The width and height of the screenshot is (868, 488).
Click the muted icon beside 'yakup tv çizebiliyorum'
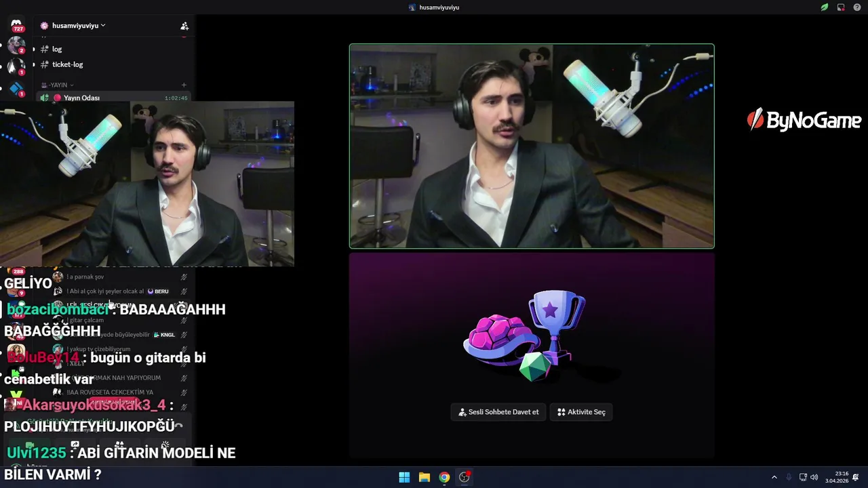click(x=184, y=349)
